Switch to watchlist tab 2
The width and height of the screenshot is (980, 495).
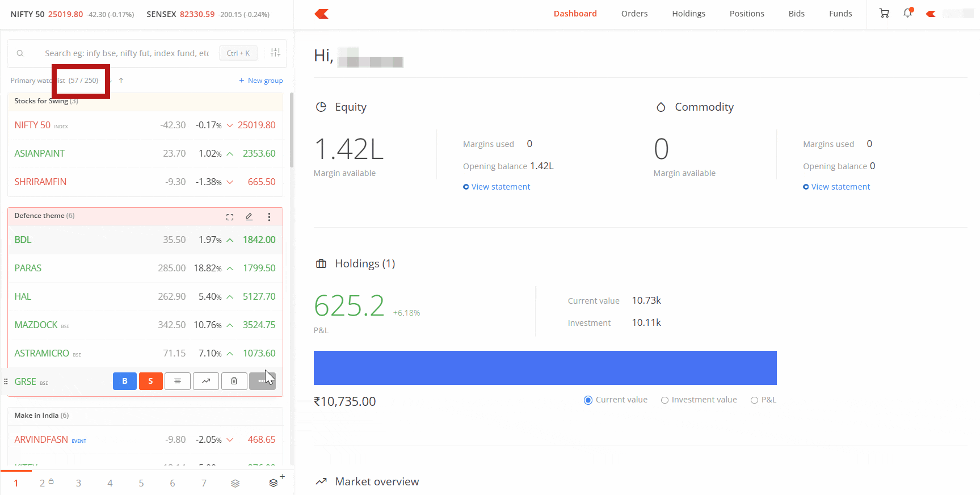pos(45,483)
